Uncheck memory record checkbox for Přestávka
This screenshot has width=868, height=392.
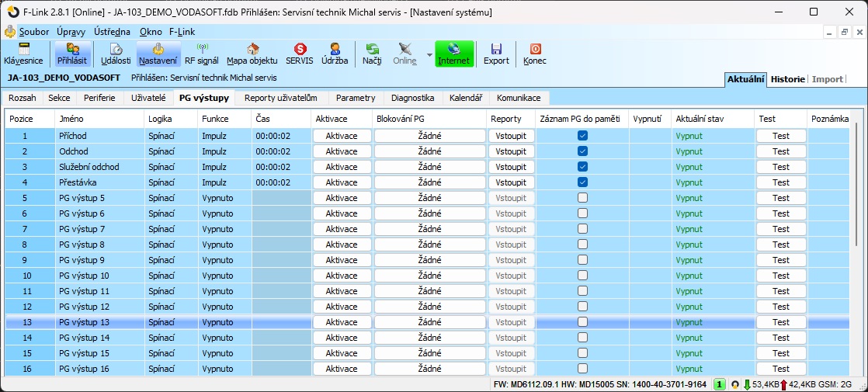click(582, 182)
